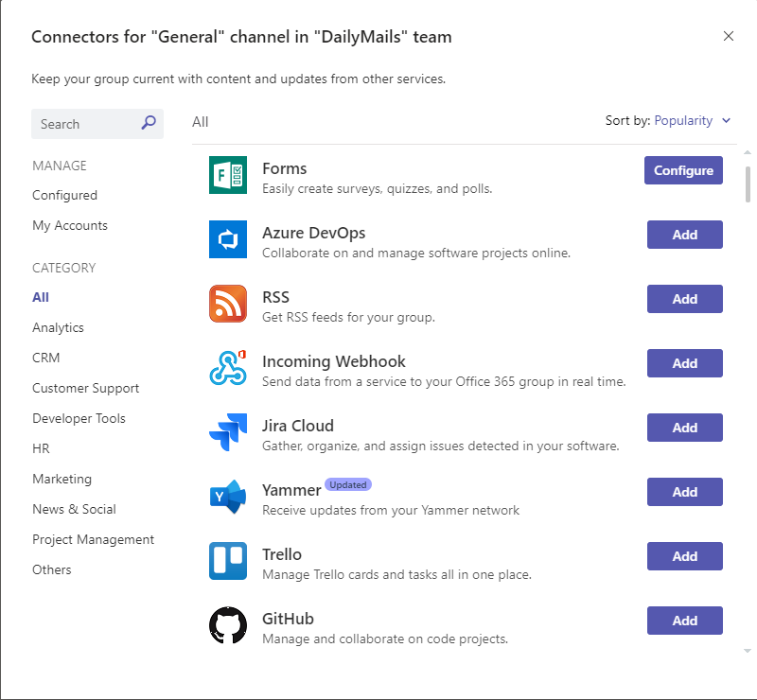Select the News & Social category

click(74, 509)
